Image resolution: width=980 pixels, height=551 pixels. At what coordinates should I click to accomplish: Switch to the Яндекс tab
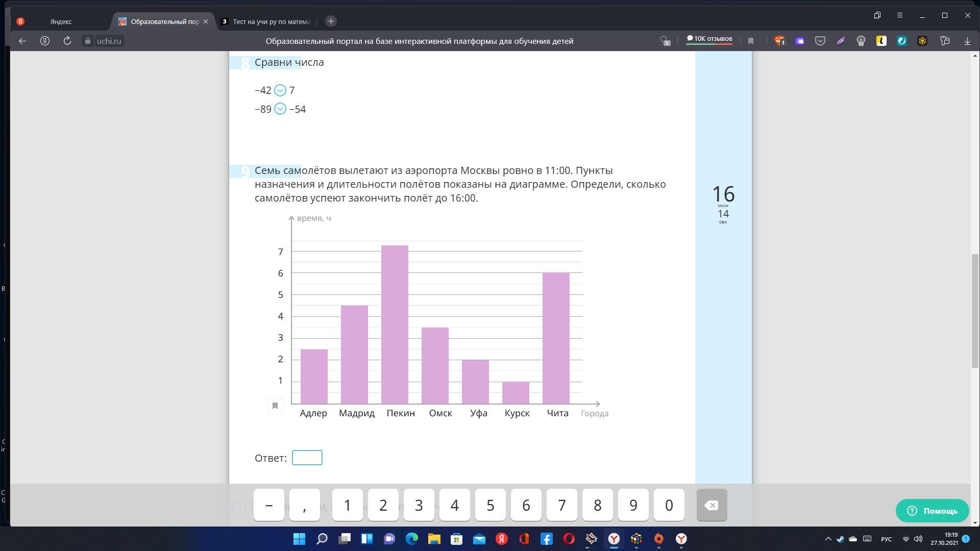click(x=61, y=21)
